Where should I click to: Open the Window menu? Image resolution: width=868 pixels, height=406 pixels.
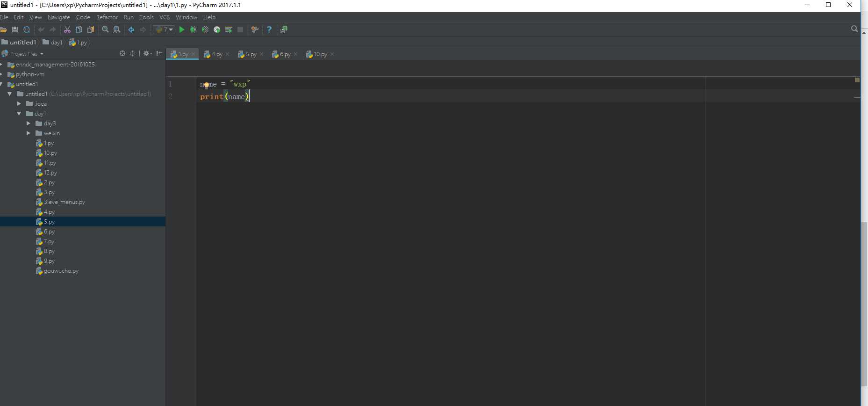(x=187, y=17)
